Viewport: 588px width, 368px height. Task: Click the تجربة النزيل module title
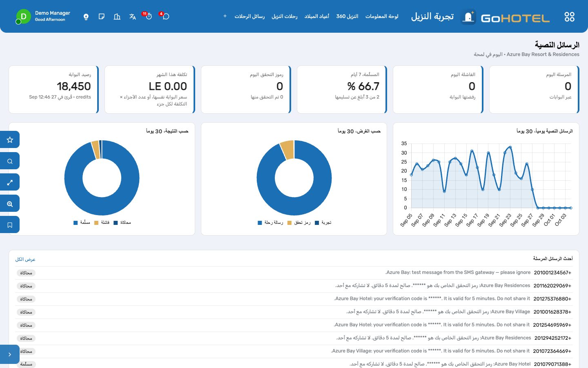(432, 16)
